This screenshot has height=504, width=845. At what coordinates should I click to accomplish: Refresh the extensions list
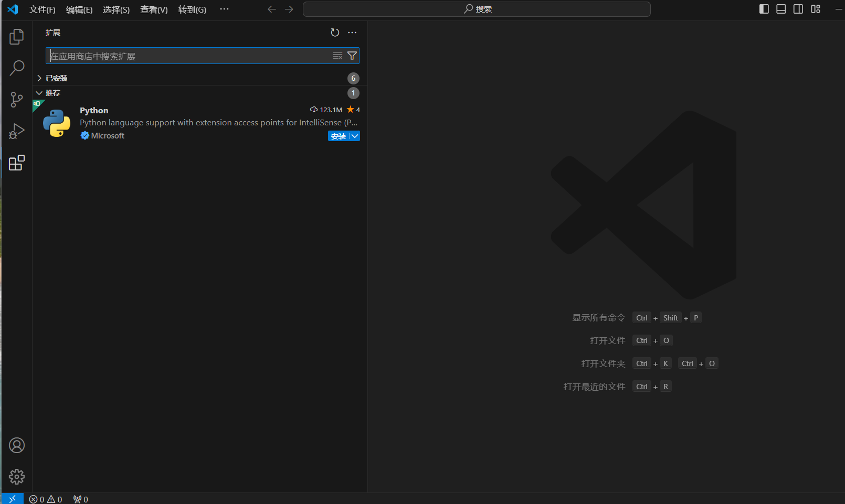[x=335, y=33]
